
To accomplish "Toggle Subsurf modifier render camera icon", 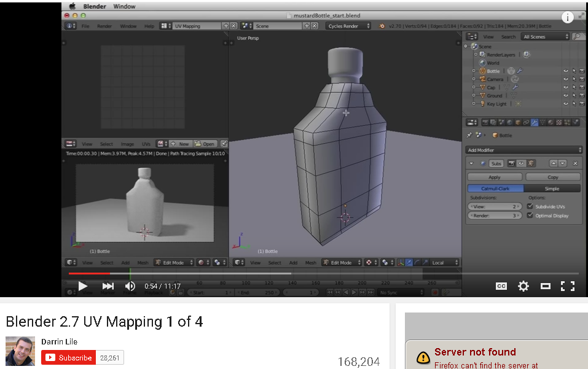I will pyautogui.click(x=511, y=163).
